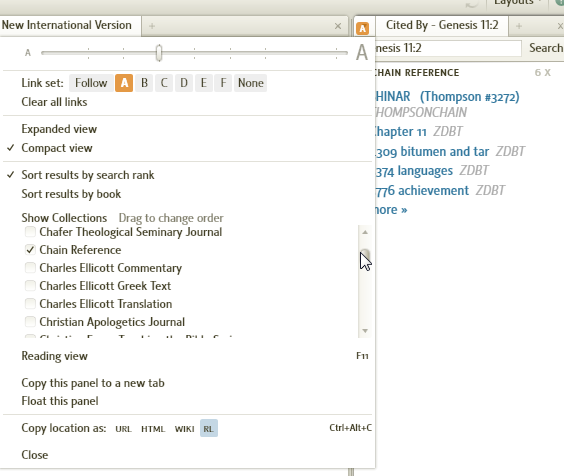The width and height of the screenshot is (564, 476).
Task: Select Copy this panel to a new tab
Action: 93,383
